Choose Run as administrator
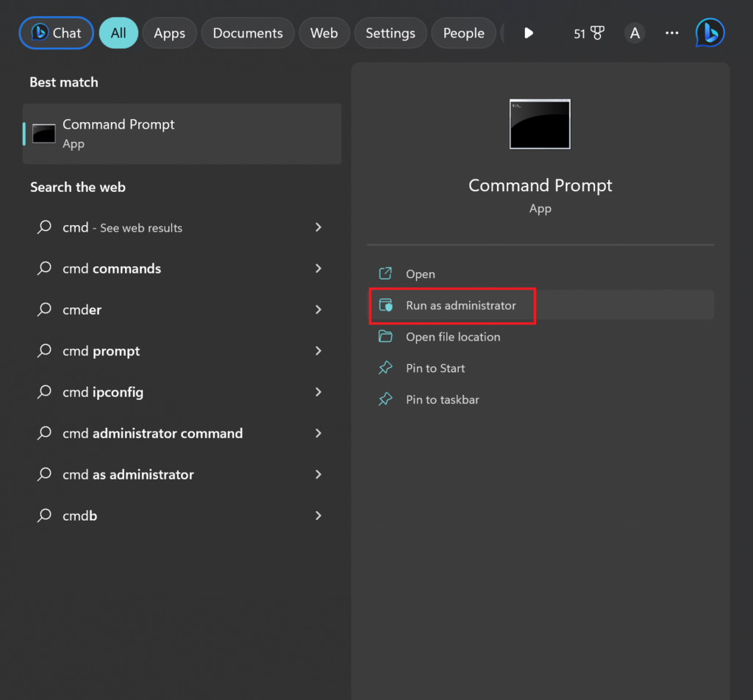Viewport: 753px width, 700px height. pos(460,305)
